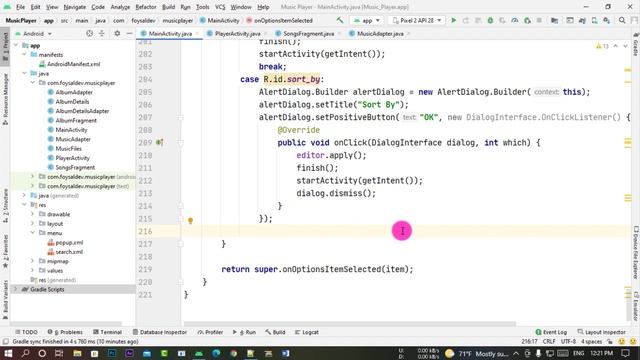Open the Event Log

pyautogui.click(x=551, y=332)
